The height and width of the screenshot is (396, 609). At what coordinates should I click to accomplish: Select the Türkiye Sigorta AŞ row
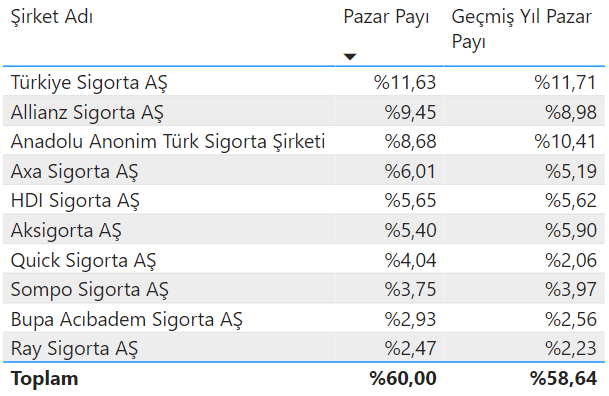(x=304, y=82)
